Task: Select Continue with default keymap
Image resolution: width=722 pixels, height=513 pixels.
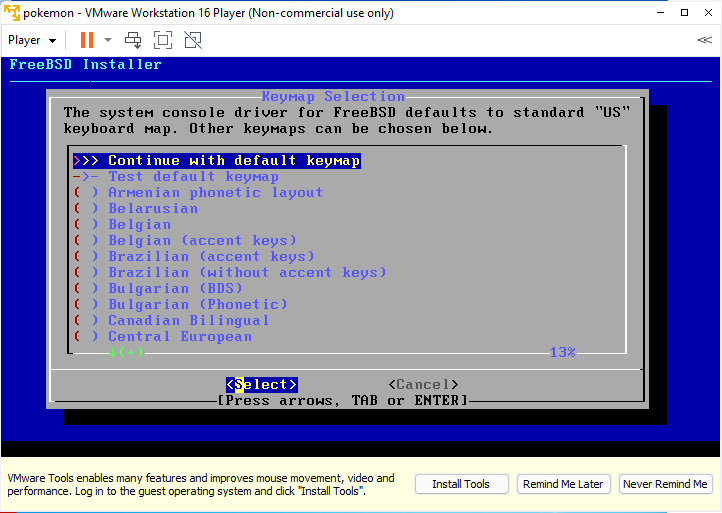Action: point(217,161)
